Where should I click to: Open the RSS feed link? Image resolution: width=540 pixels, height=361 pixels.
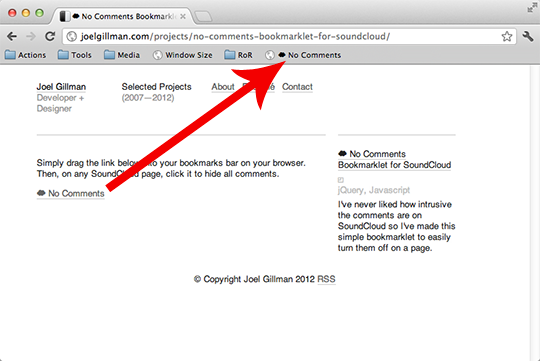tap(326, 279)
